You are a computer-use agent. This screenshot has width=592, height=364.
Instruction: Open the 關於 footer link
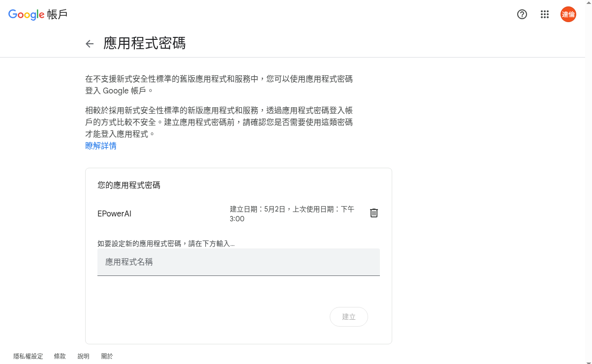pos(107,356)
